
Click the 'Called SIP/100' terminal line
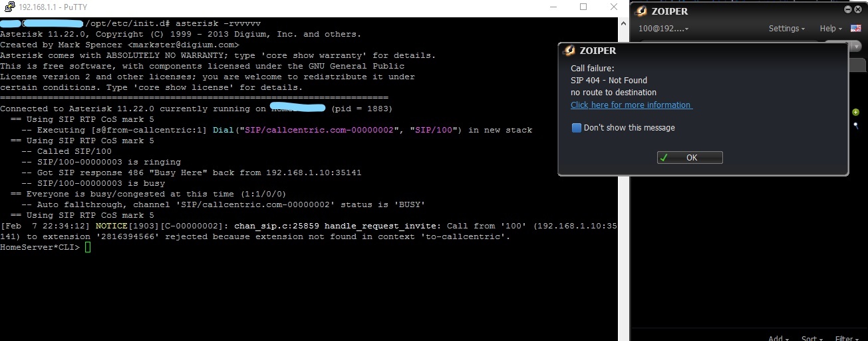pyautogui.click(x=67, y=151)
